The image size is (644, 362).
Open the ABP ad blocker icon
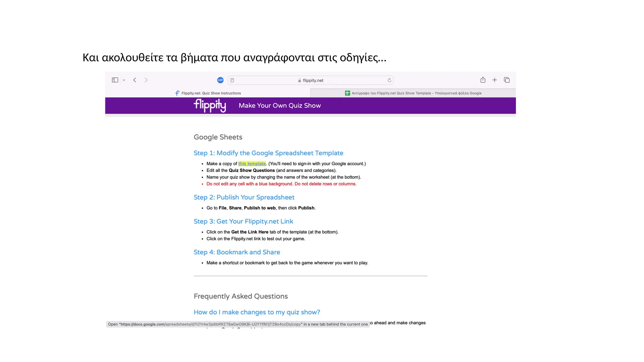(x=220, y=80)
